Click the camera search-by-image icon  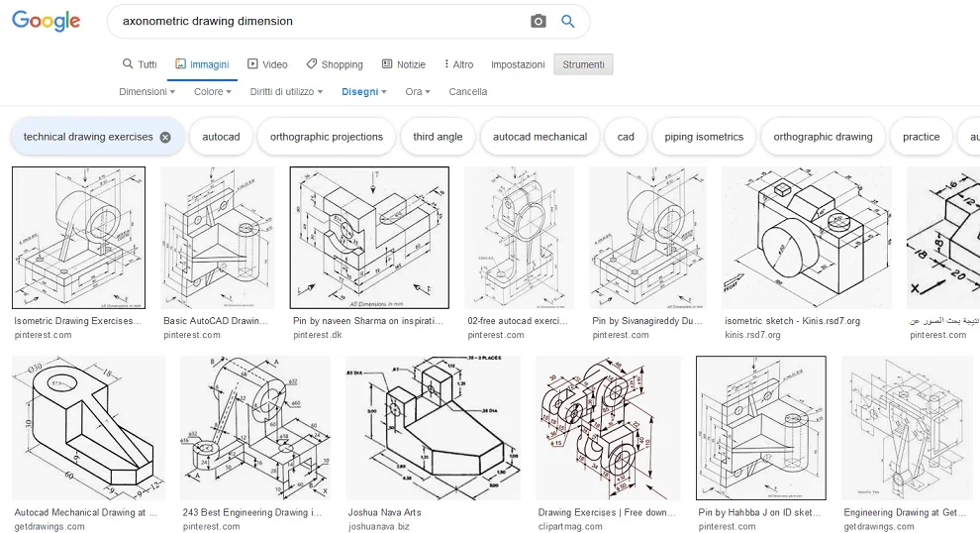(539, 21)
